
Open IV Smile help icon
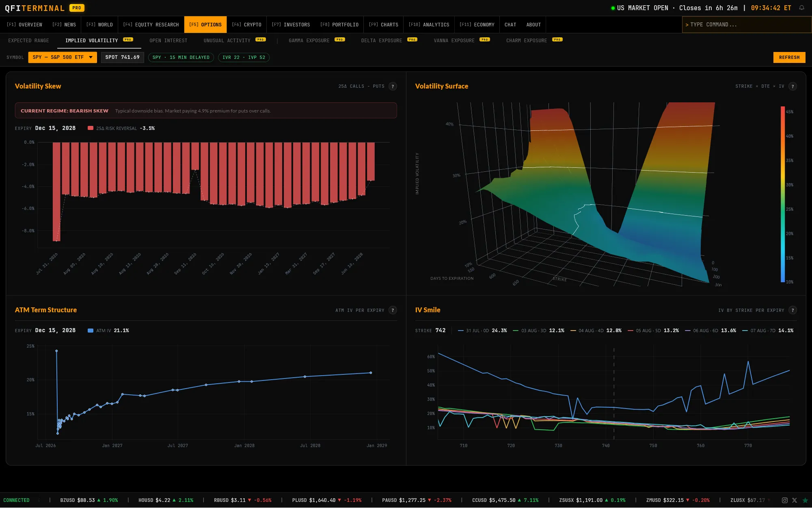tap(793, 310)
